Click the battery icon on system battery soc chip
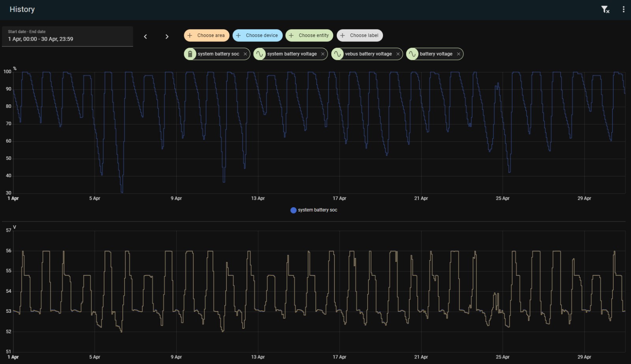631x364 pixels. pyautogui.click(x=190, y=54)
